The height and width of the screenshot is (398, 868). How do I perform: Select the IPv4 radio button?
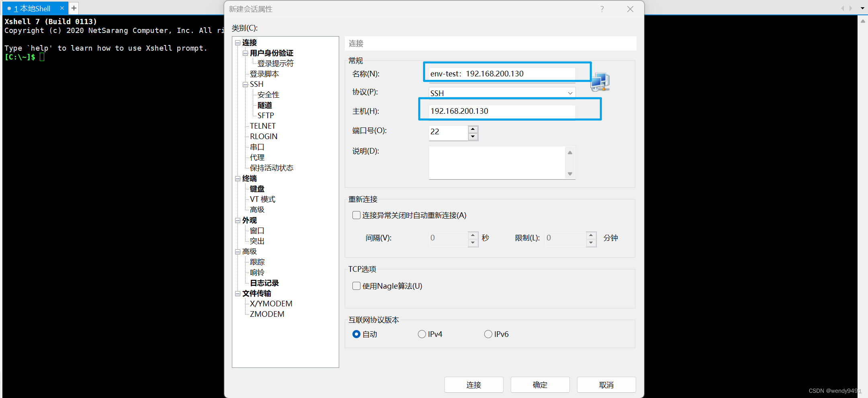422,334
